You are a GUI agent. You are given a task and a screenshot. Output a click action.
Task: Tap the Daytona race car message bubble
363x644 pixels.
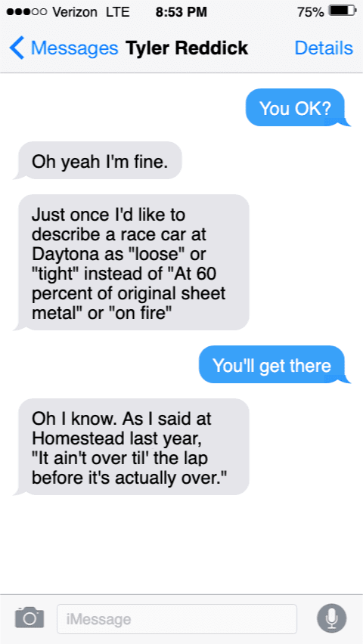click(x=133, y=262)
